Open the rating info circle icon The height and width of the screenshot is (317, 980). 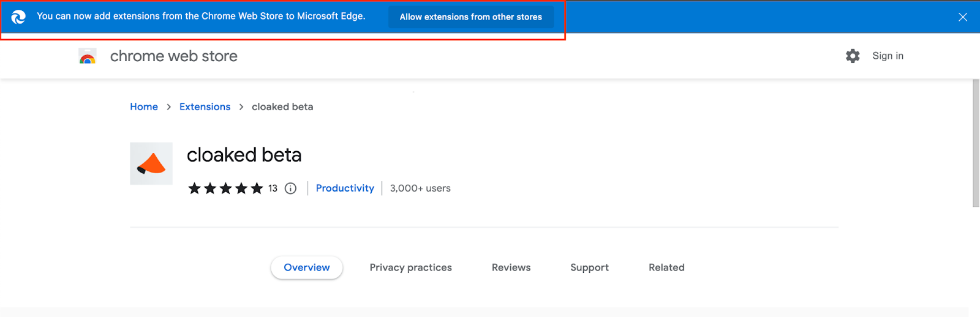pos(291,188)
